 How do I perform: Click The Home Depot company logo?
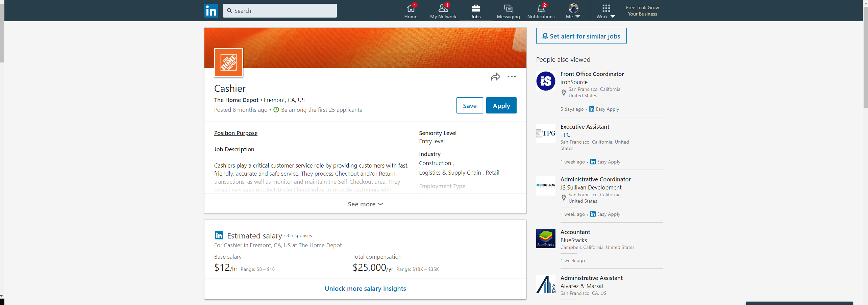(229, 62)
